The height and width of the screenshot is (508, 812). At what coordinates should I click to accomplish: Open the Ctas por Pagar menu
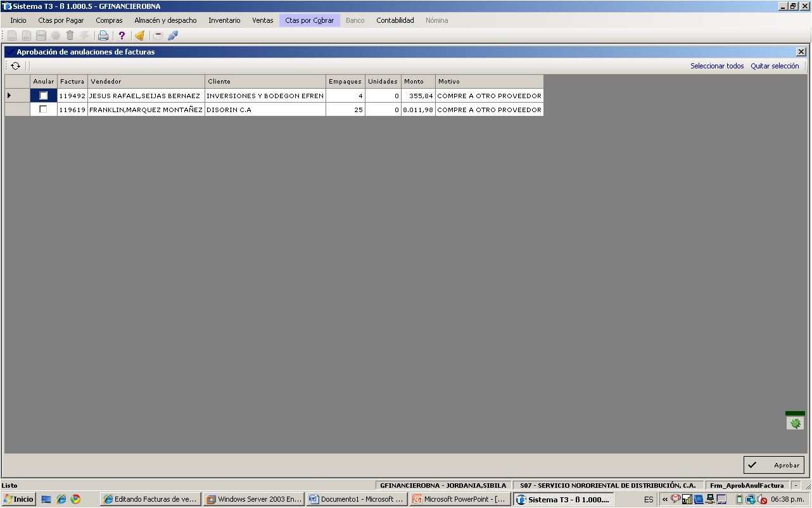click(61, 20)
